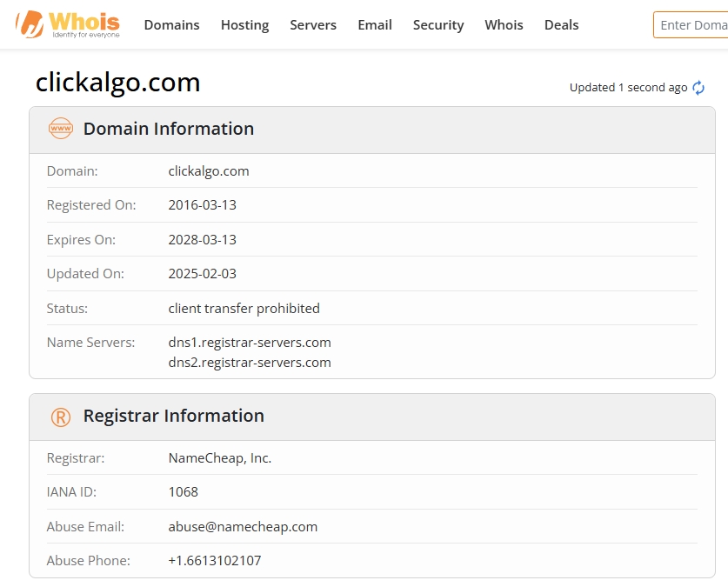The height and width of the screenshot is (587, 728).
Task: Switch to the Whois tab
Action: click(x=504, y=25)
